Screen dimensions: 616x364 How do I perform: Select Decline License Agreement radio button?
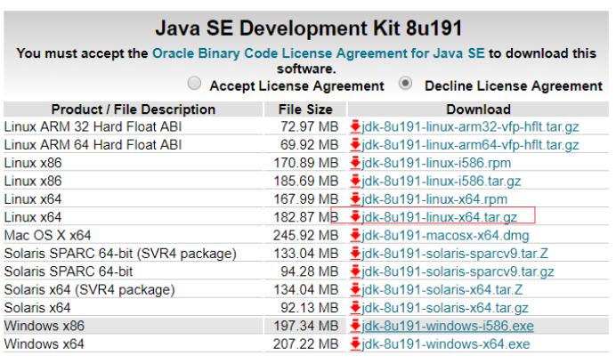(405, 84)
